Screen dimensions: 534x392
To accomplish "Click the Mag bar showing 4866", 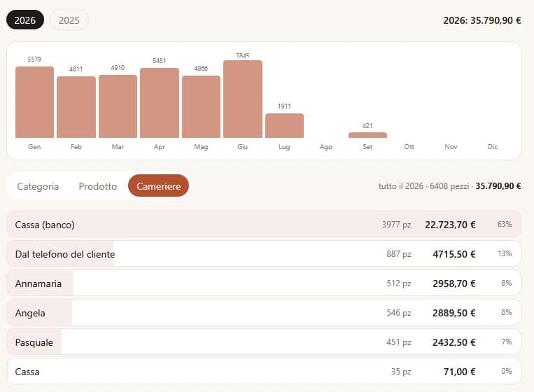I will [x=202, y=106].
